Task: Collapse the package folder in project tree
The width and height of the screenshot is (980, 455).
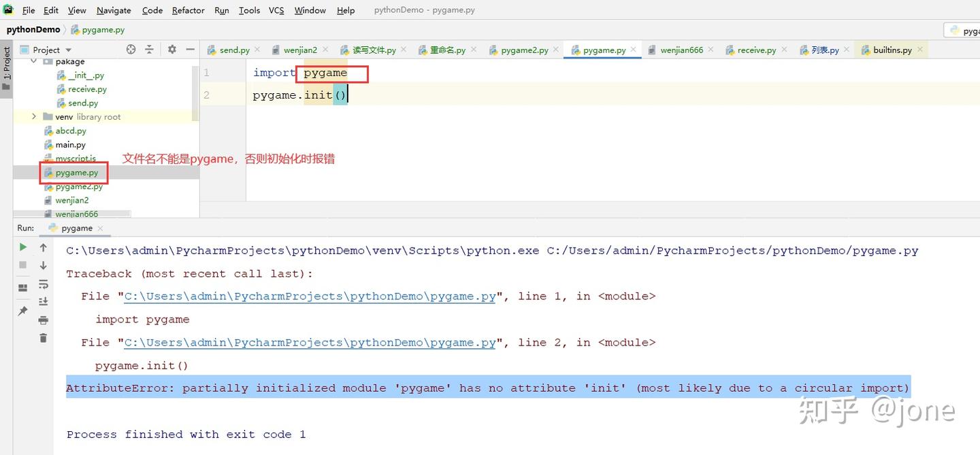Action: click(x=33, y=61)
